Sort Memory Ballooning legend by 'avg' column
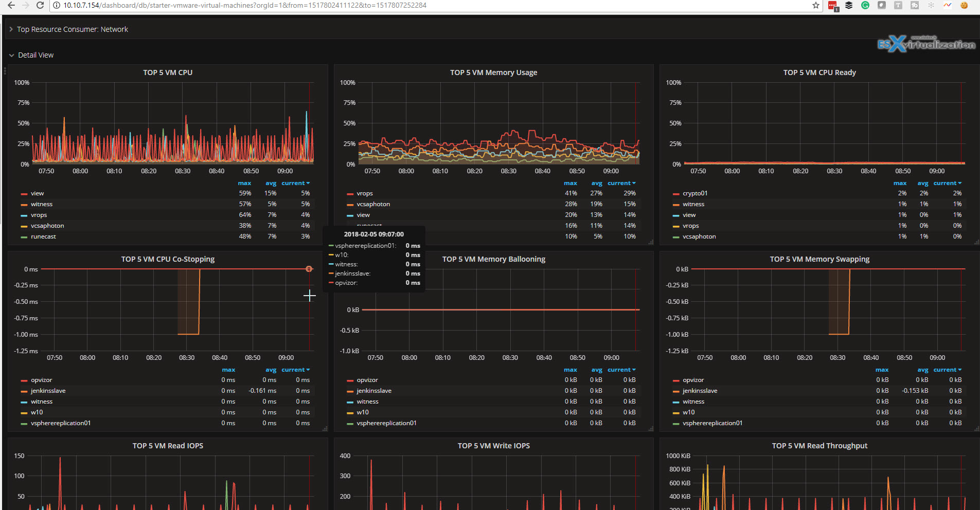 point(597,370)
